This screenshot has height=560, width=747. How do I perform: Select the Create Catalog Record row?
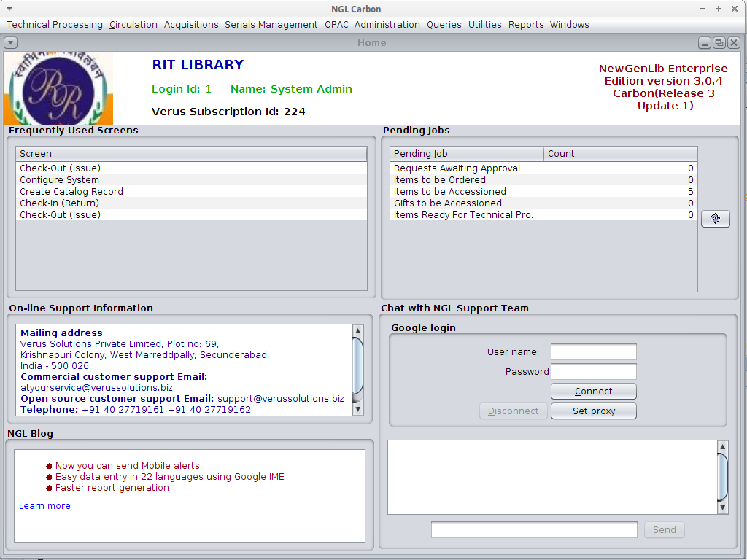pyautogui.click(x=192, y=192)
